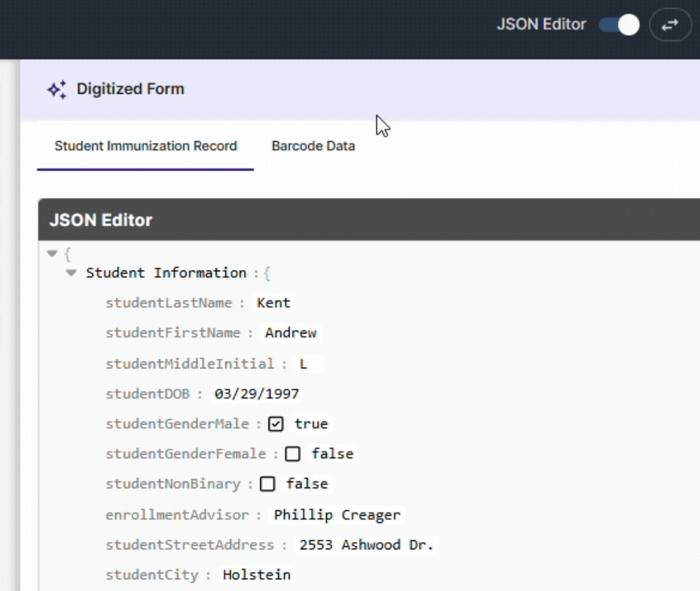Edit the studentDOB date value
Image resolution: width=700 pixels, height=591 pixels.
click(256, 394)
